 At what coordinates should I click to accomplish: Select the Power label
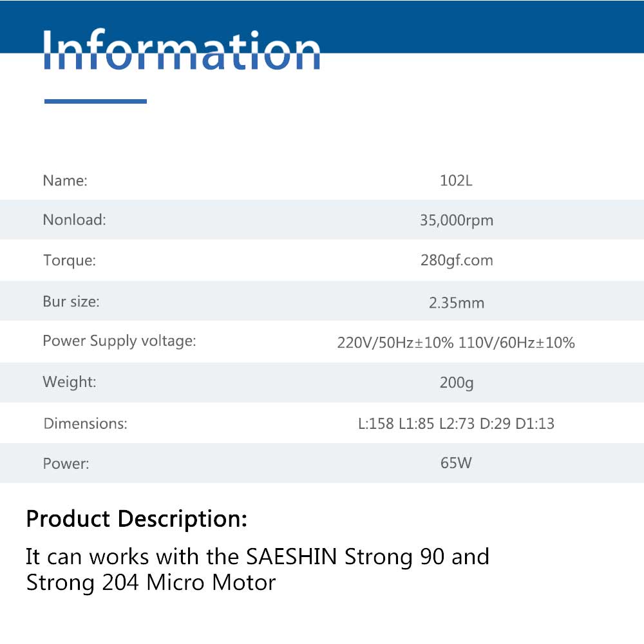(66, 464)
